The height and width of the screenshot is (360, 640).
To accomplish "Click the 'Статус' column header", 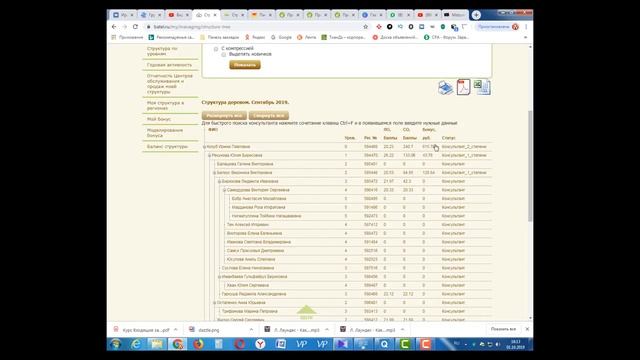I will [449, 138].
